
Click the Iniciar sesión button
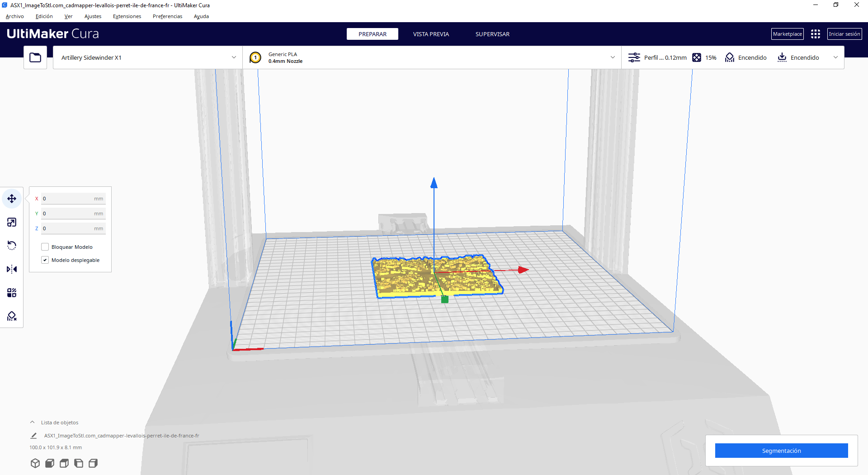844,34
